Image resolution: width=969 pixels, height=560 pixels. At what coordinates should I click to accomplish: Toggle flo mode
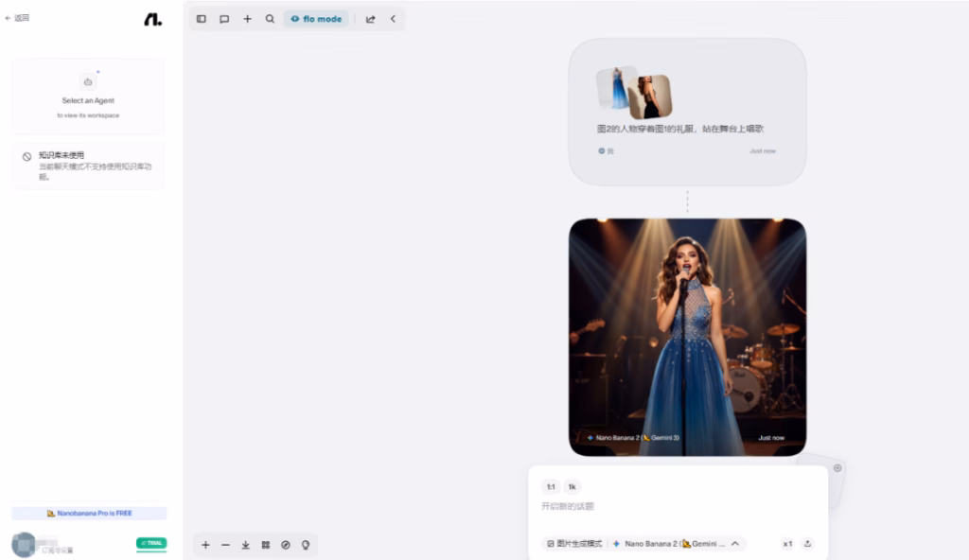pyautogui.click(x=316, y=19)
